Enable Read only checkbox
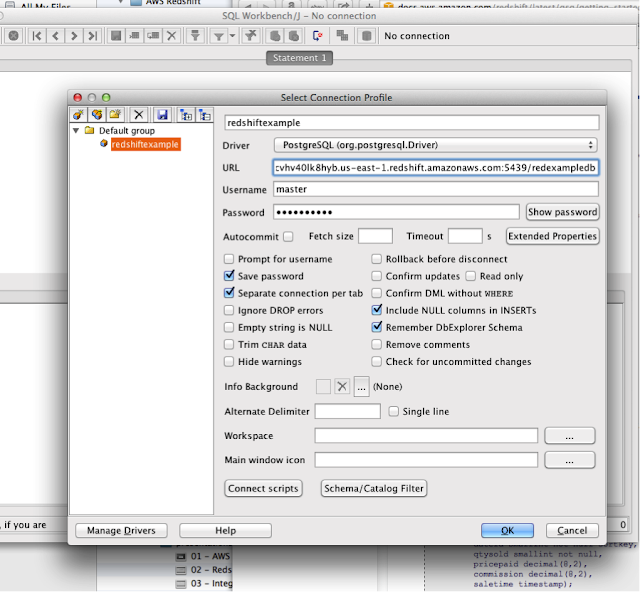Viewport: 640px width, 592px height. tap(471, 276)
